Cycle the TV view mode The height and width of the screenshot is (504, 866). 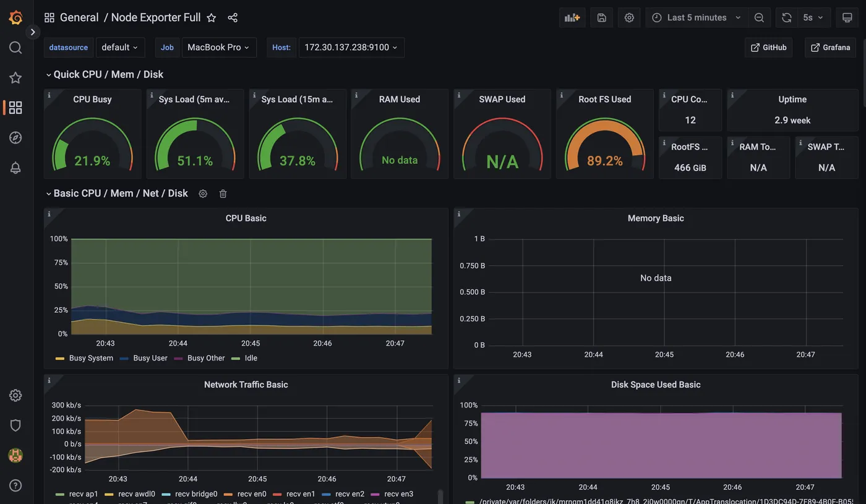pyautogui.click(x=847, y=17)
